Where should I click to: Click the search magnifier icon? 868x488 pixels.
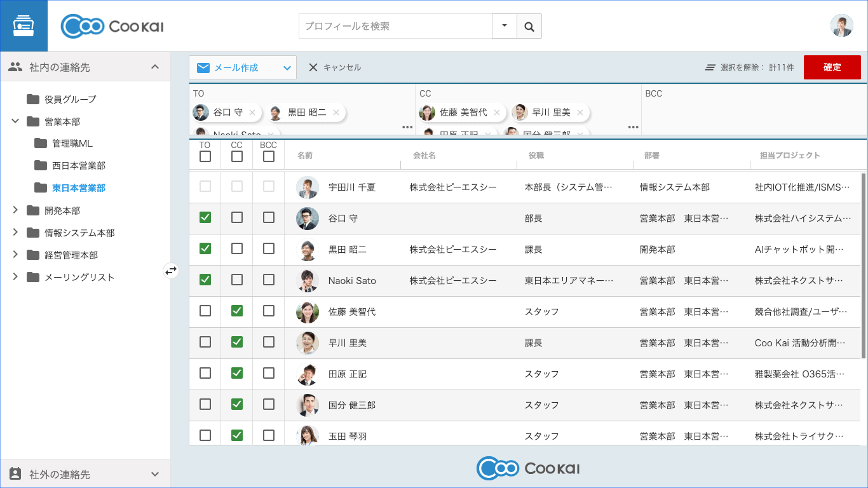tap(529, 27)
